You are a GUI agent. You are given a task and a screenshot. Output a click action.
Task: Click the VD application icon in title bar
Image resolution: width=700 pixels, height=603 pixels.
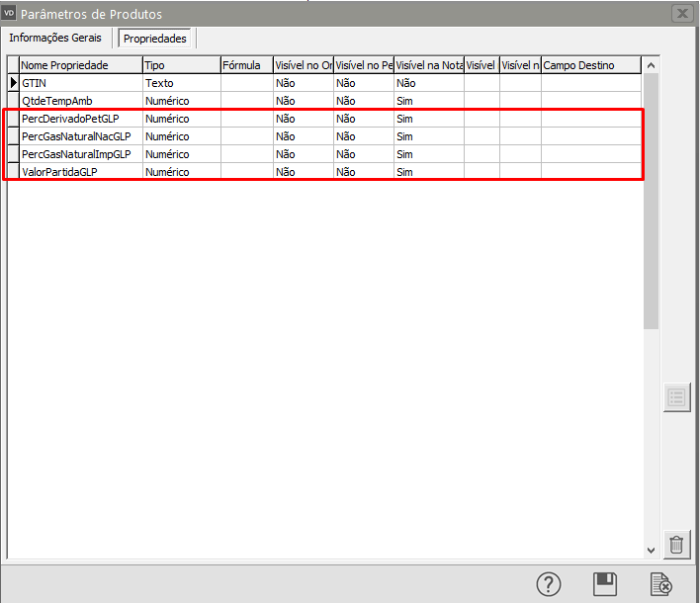(10, 14)
